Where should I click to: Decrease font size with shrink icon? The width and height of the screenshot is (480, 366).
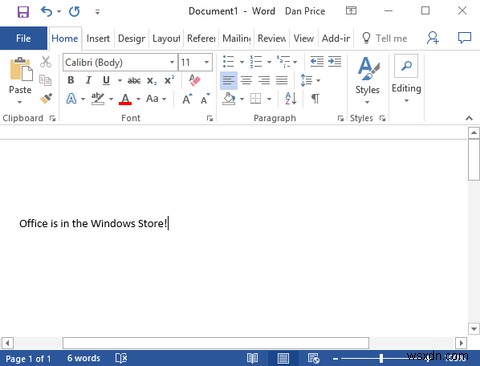205,99
